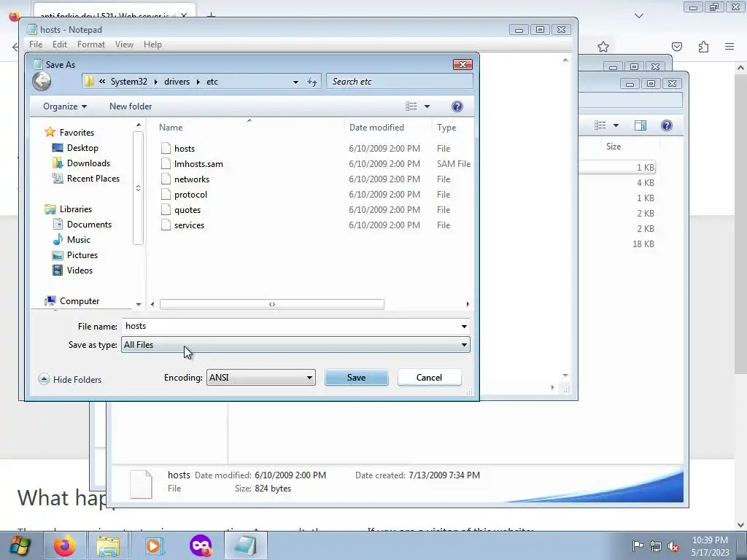Open Windows Explorer from the taskbar

(108, 545)
